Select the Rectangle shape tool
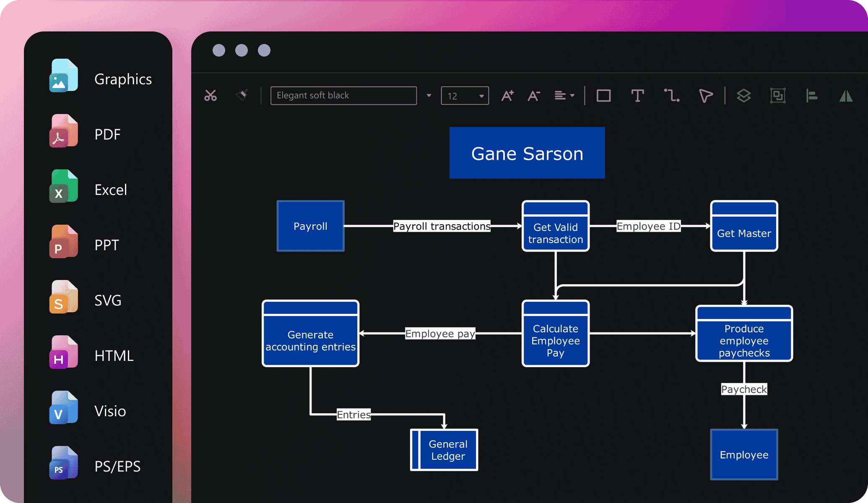The image size is (868, 503). [603, 96]
